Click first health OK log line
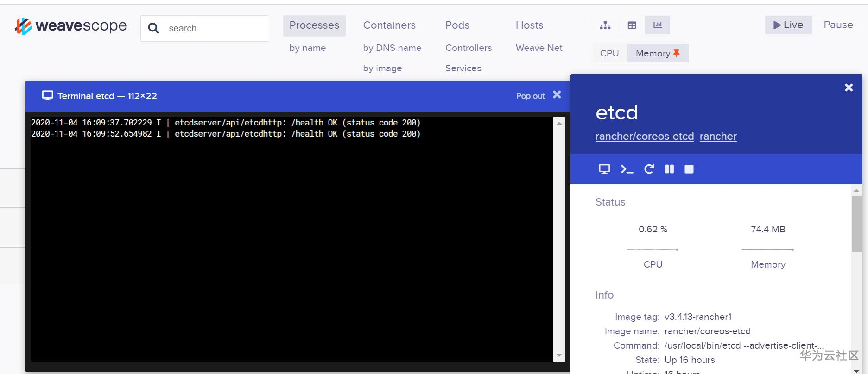868x374 pixels. point(226,123)
